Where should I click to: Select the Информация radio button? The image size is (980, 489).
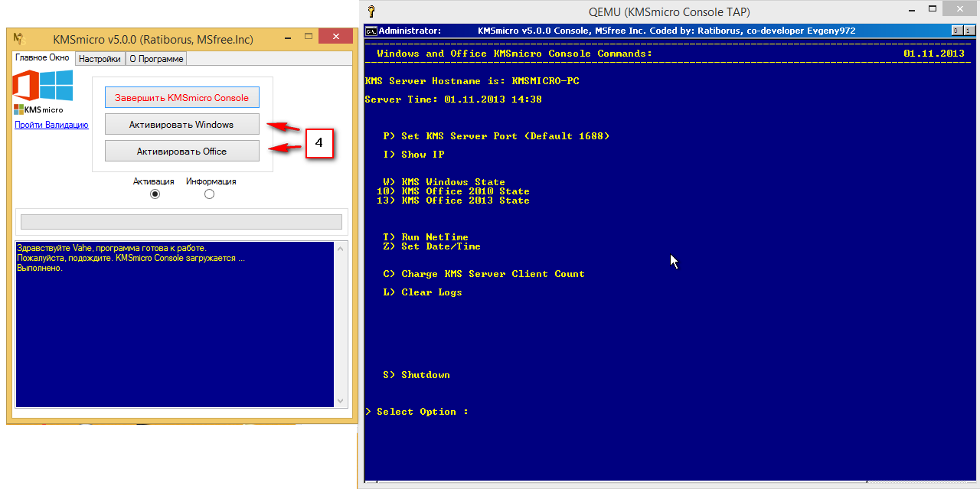point(209,194)
